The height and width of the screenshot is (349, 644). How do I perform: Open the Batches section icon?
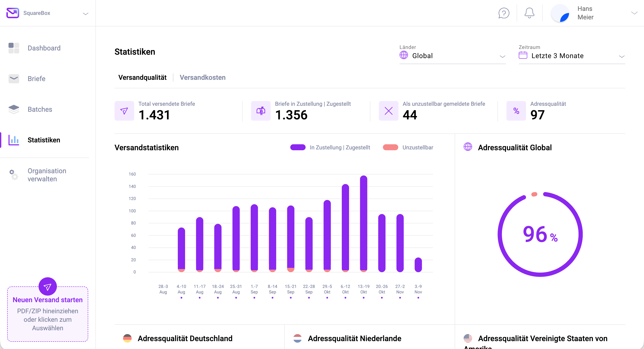[x=14, y=109]
